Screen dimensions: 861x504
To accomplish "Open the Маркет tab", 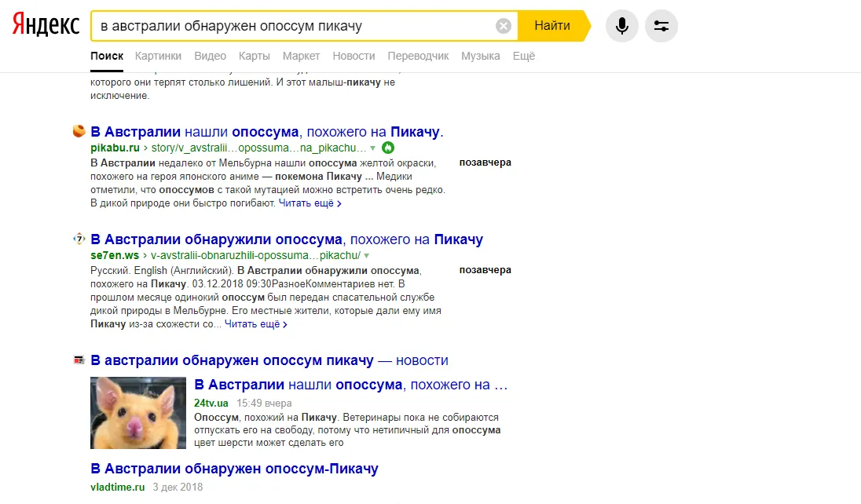I will coord(301,56).
